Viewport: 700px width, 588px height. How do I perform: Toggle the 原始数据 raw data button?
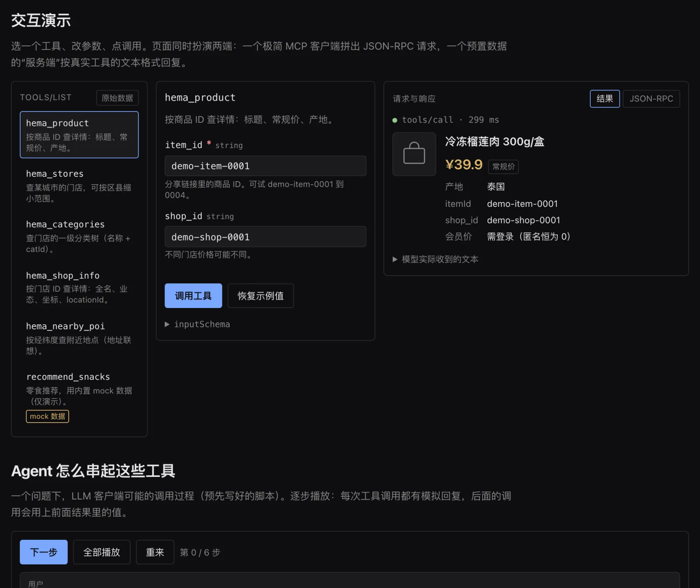coord(117,98)
